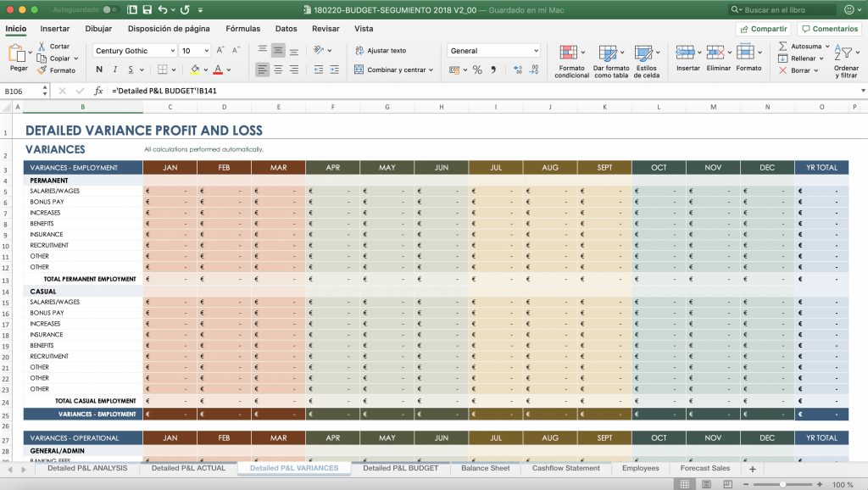Viewport: 868px width, 490px height.
Task: Click Ajustar texto wrap text button
Action: [381, 50]
